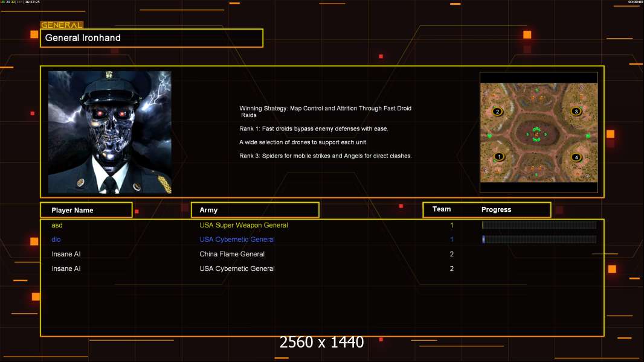
Task: Click the Rank 1 fast droids text
Action: tap(314, 129)
